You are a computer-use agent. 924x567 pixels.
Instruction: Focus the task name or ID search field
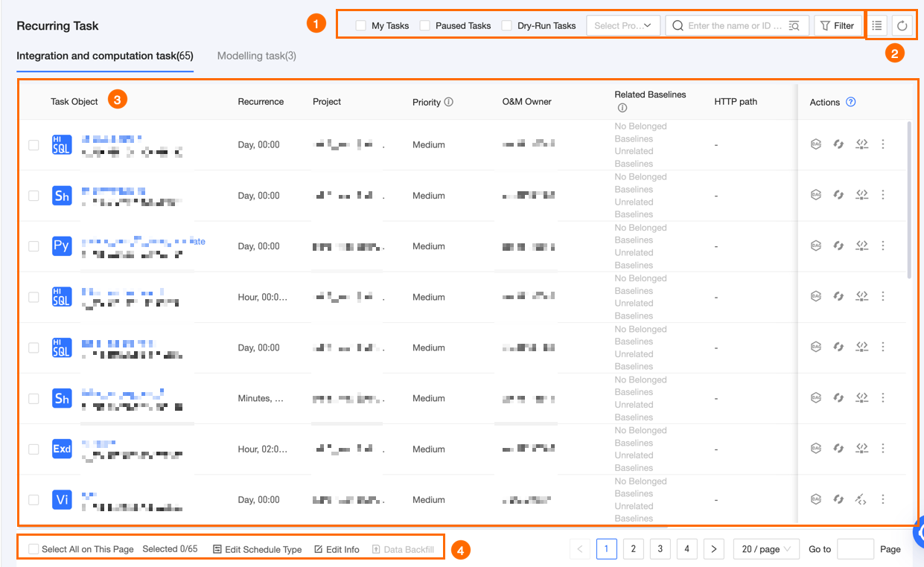point(736,25)
